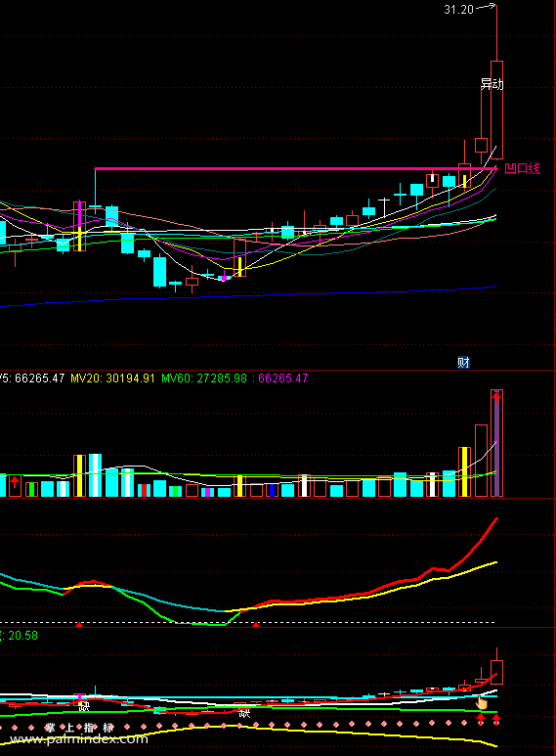Select the MV60: 27285.98 indicator label
556x756 pixels.
point(204,378)
